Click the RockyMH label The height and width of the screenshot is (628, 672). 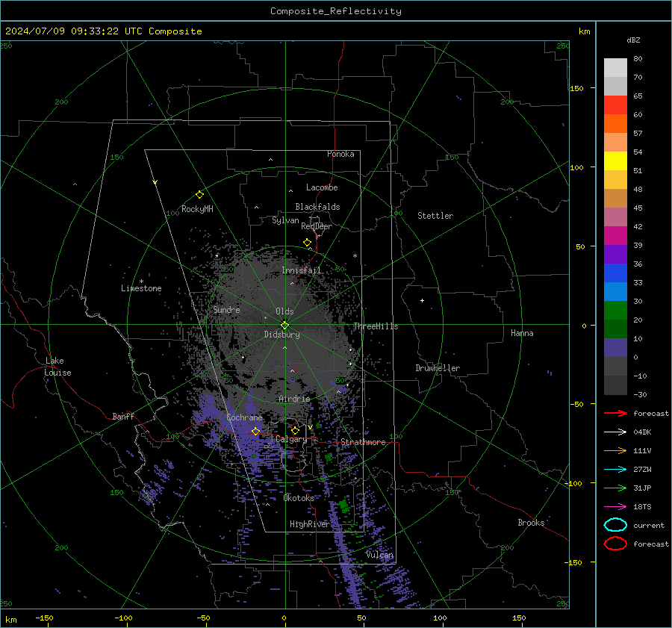pyautogui.click(x=197, y=209)
